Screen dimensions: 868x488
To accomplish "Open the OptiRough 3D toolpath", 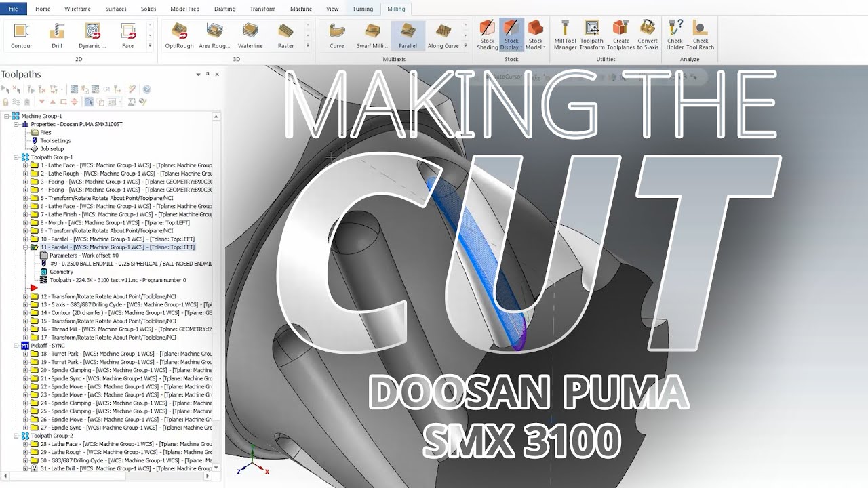I will pos(180,35).
